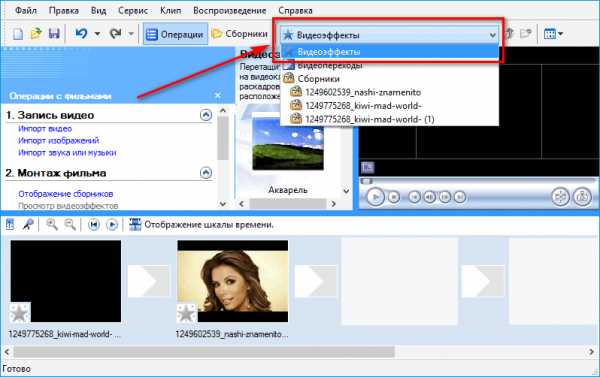Click the effects pane scroll-down arrow

pyautogui.click(x=346, y=191)
